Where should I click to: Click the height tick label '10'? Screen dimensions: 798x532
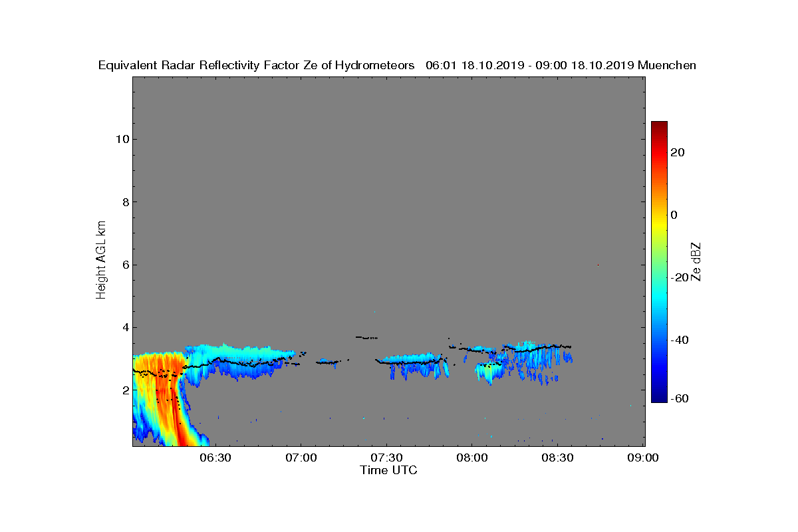(x=122, y=139)
